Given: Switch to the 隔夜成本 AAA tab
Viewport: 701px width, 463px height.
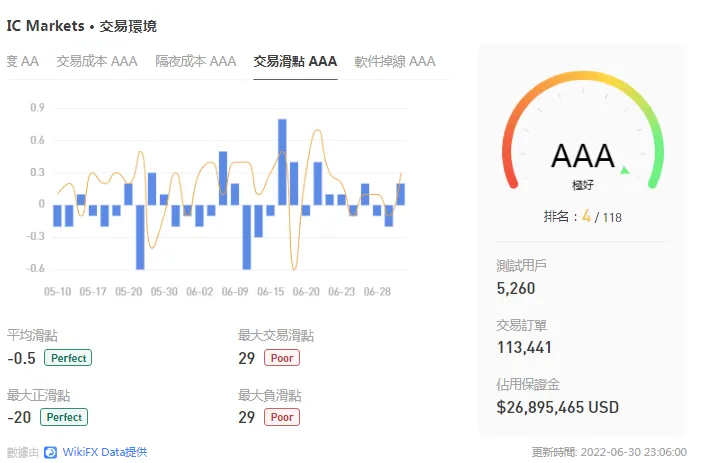Looking at the screenshot, I should (196, 61).
